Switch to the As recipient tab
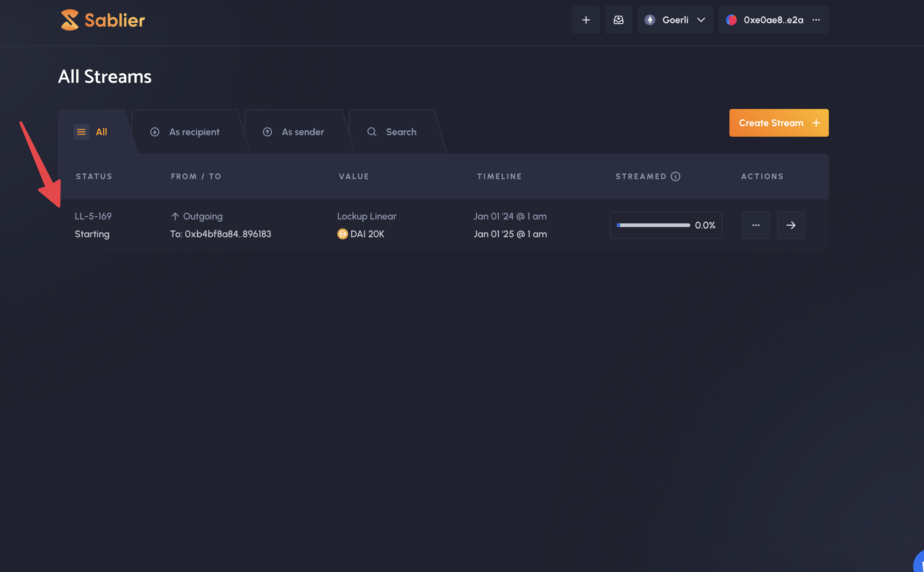924x572 pixels. [195, 132]
